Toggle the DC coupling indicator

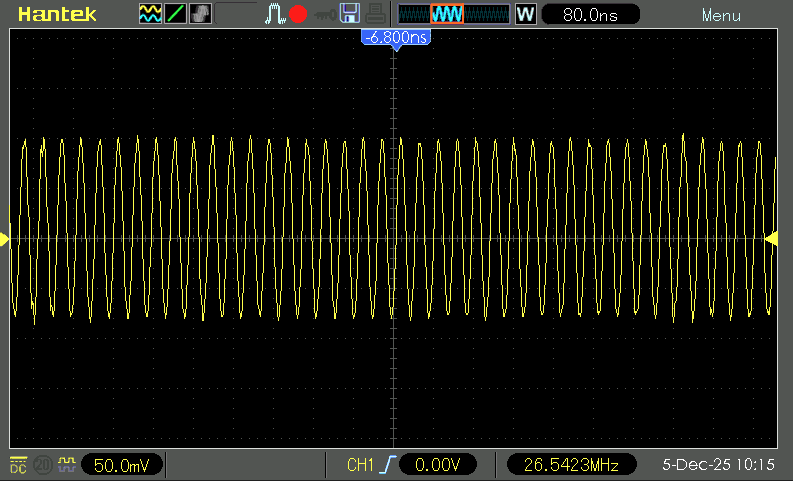(18, 465)
